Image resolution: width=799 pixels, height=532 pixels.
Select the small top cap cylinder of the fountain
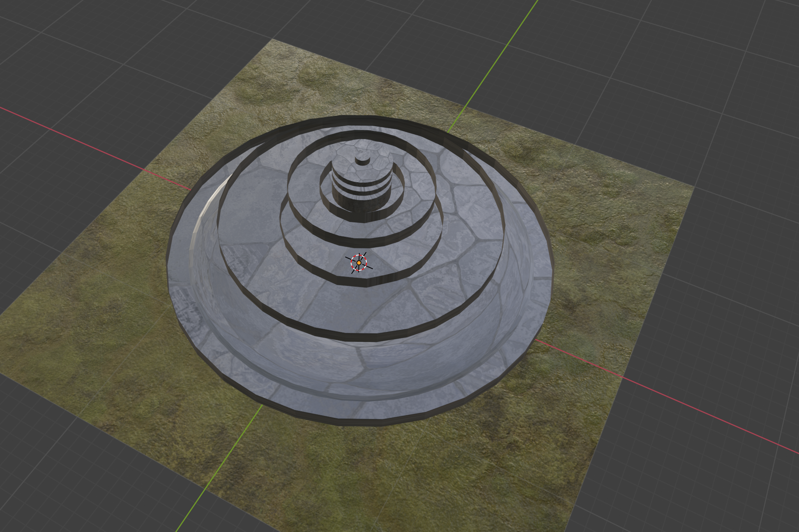(362, 160)
